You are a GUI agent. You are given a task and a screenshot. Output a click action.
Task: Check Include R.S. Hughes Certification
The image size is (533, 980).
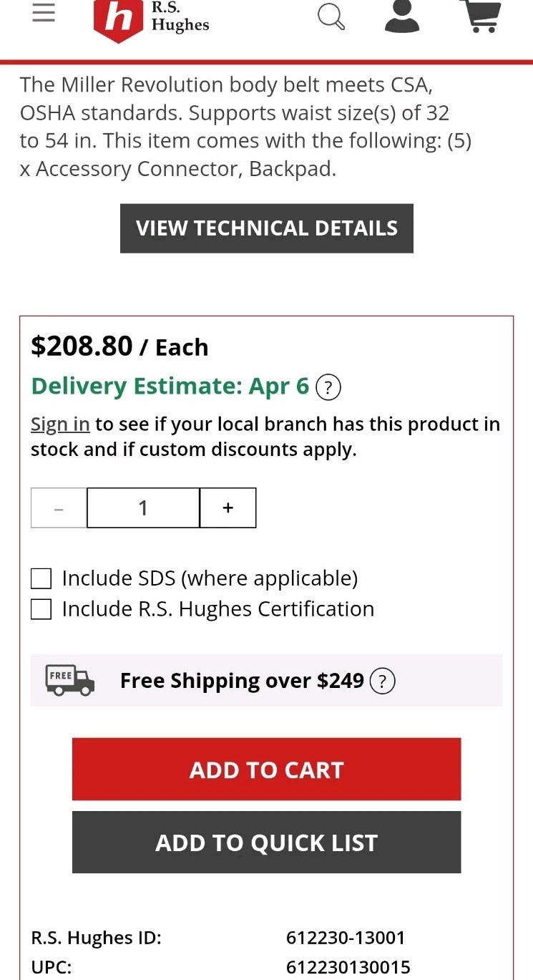pos(41,609)
